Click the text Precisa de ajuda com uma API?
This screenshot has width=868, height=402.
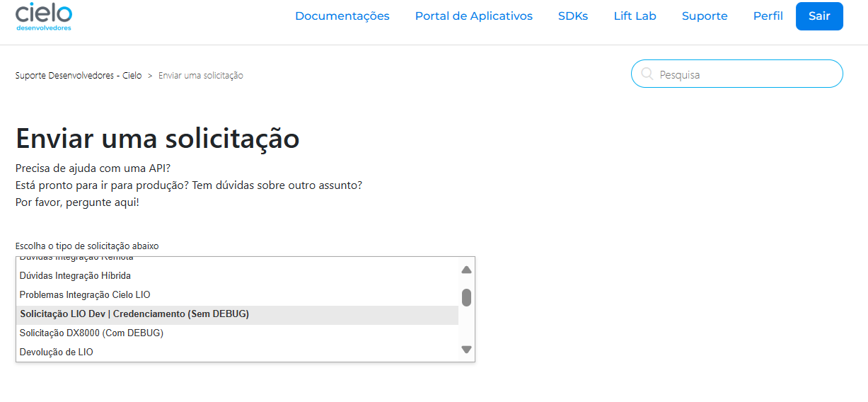[93, 168]
